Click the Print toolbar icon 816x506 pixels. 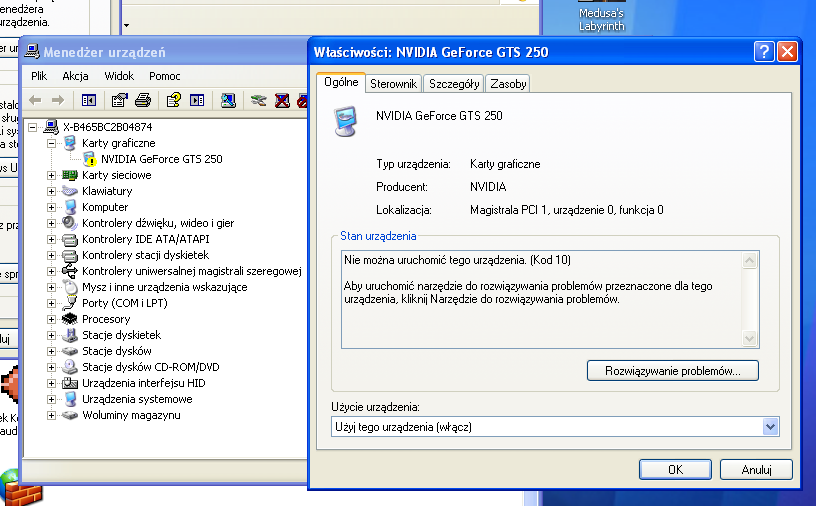(x=143, y=100)
